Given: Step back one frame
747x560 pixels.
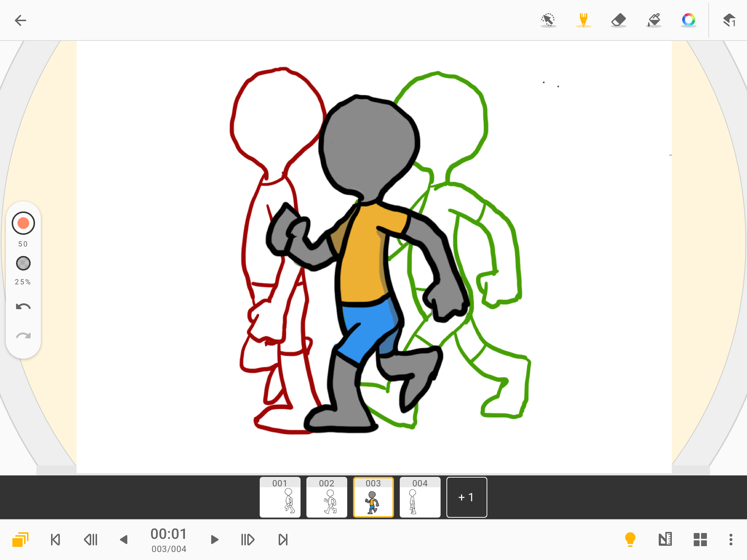Looking at the screenshot, I should pyautogui.click(x=90, y=540).
